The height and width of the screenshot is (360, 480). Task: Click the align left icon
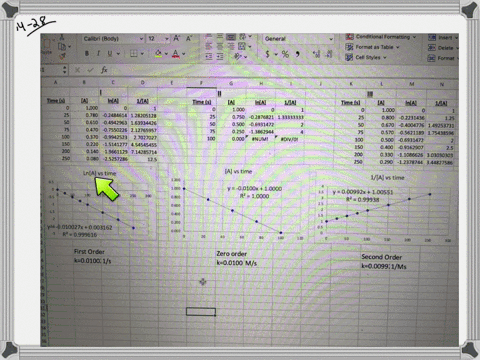click(x=209, y=46)
